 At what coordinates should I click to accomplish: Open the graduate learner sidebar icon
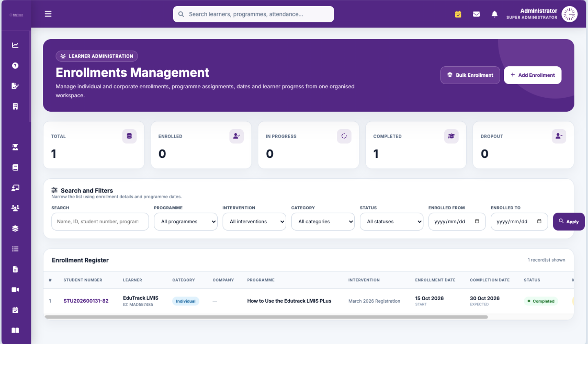(x=15, y=147)
